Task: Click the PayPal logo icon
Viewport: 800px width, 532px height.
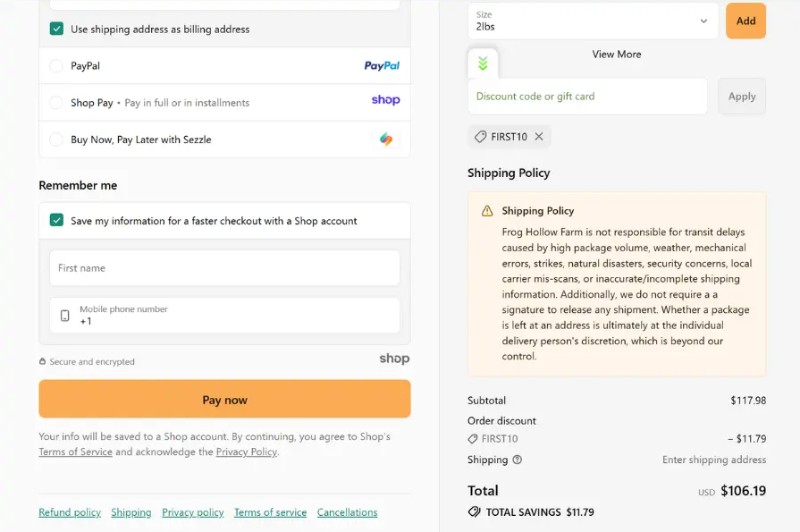Action: tap(382, 66)
